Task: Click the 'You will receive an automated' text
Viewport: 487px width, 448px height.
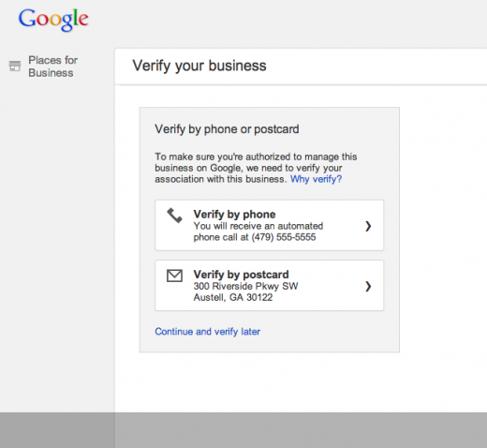Action: pyautogui.click(x=258, y=226)
